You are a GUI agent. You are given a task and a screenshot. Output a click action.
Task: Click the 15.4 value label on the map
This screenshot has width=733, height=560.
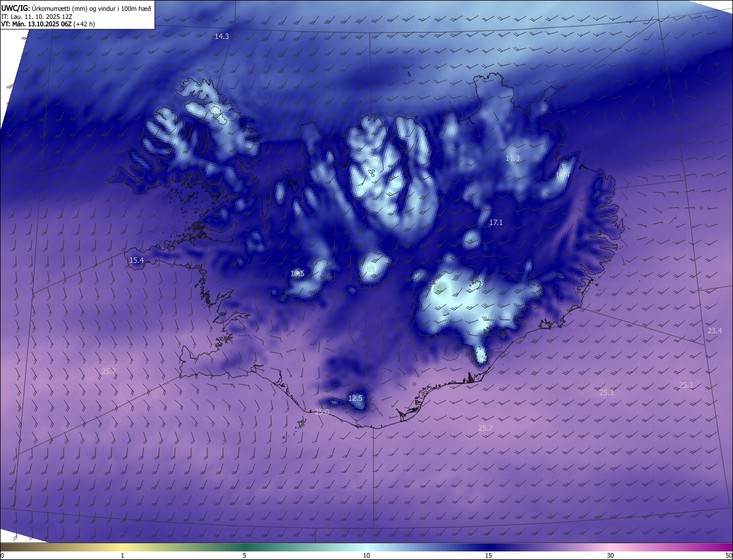[x=136, y=261]
